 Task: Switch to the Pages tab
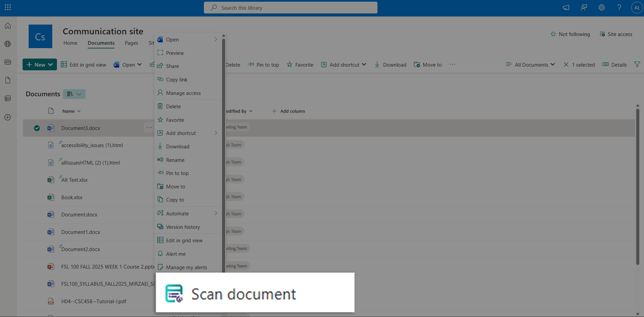[131, 43]
